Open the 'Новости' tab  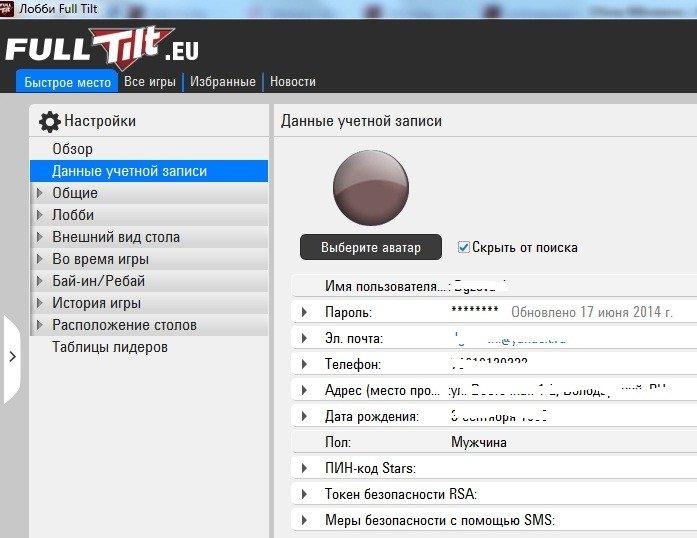292,82
